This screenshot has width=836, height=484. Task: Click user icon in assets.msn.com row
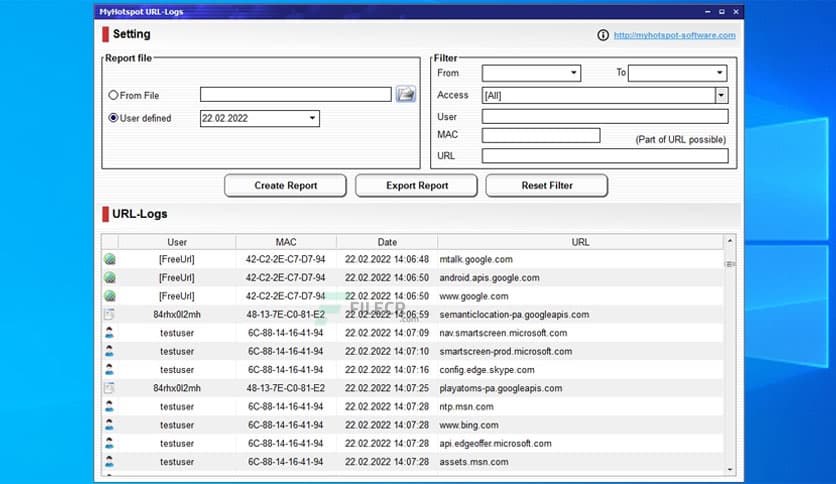click(109, 462)
